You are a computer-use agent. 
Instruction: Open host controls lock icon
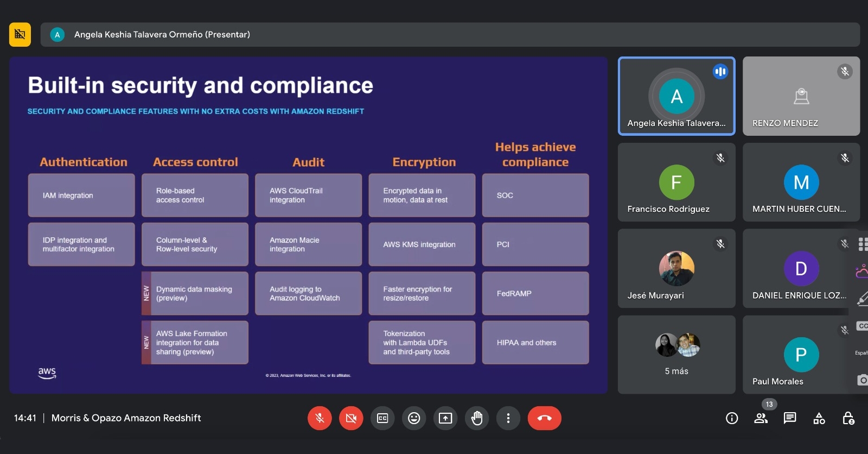(848, 418)
